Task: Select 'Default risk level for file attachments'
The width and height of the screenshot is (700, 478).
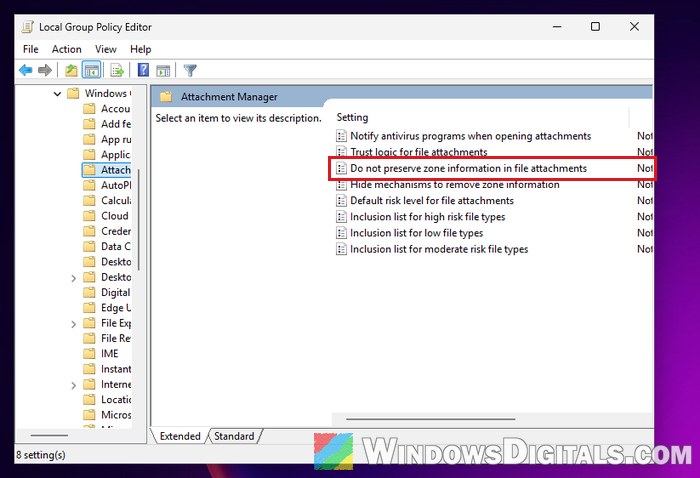Action: tap(432, 200)
